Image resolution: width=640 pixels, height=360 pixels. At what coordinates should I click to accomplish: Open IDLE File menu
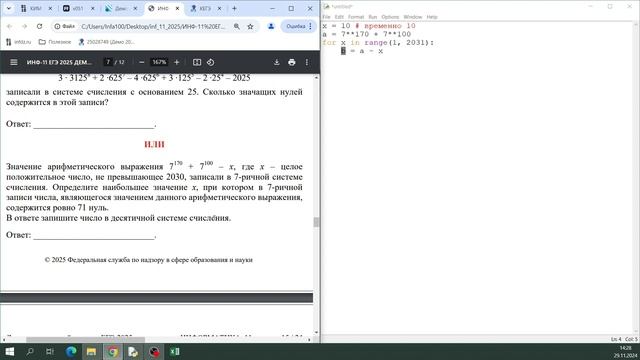point(326,17)
